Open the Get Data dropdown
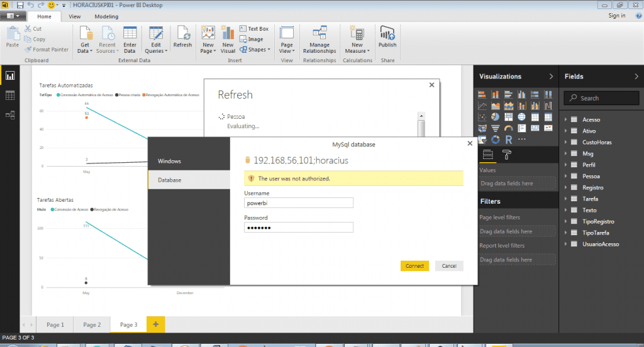 85,40
